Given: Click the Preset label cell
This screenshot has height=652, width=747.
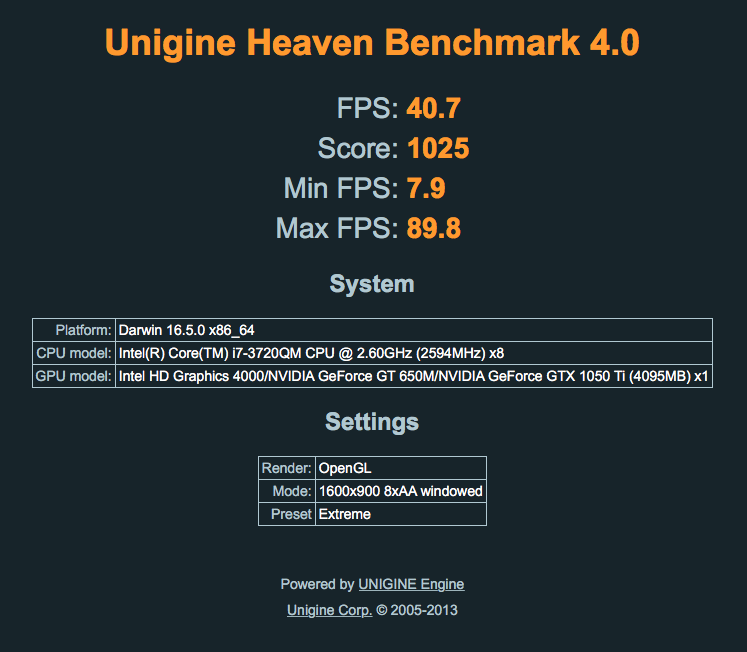Looking at the screenshot, I should [287, 514].
